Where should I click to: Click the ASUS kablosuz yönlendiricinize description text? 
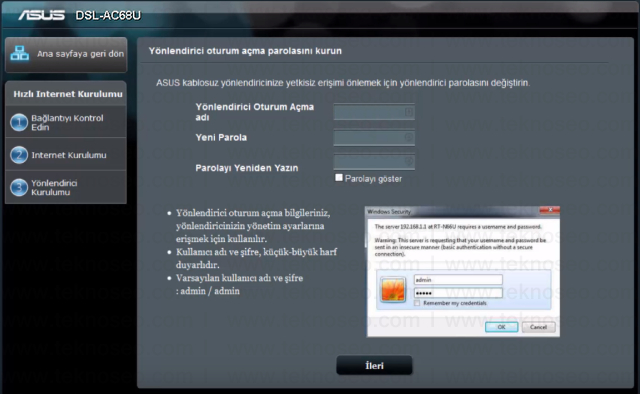(343, 83)
